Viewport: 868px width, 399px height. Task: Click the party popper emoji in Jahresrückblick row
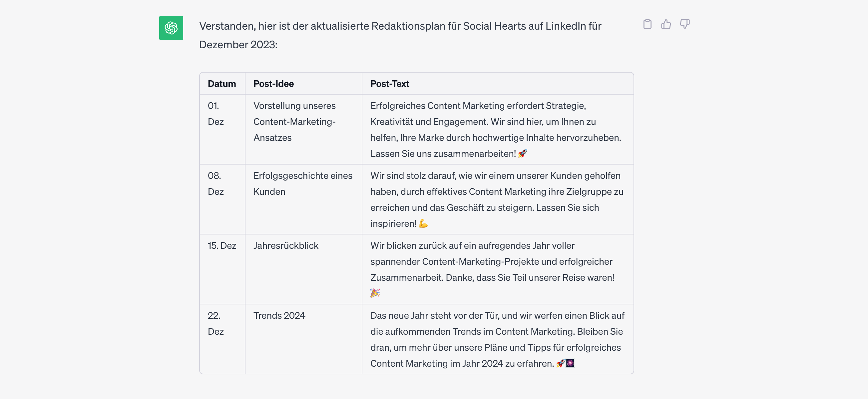click(375, 293)
